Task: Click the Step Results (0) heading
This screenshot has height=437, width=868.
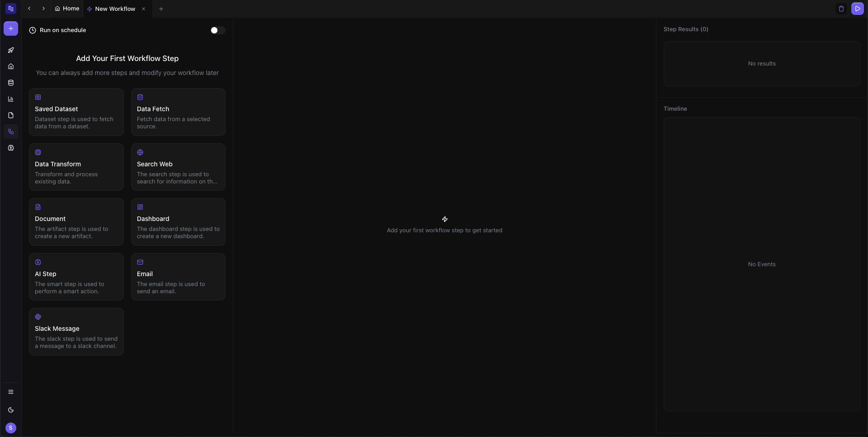Action: tap(686, 29)
